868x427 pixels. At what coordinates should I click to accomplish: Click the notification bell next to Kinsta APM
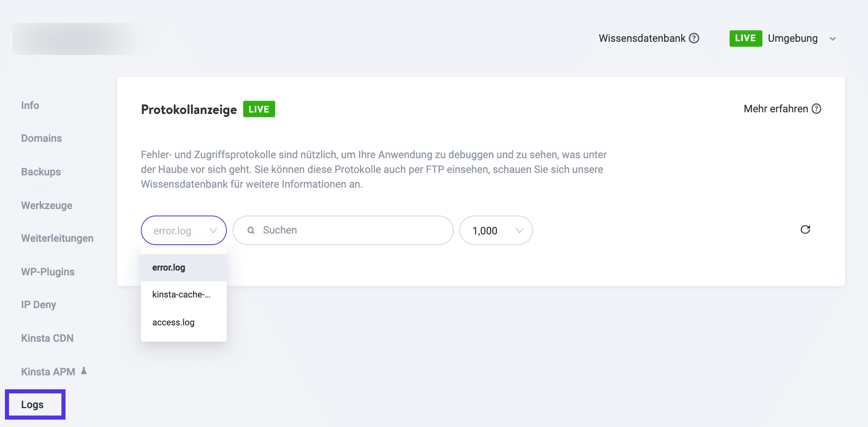coord(84,371)
